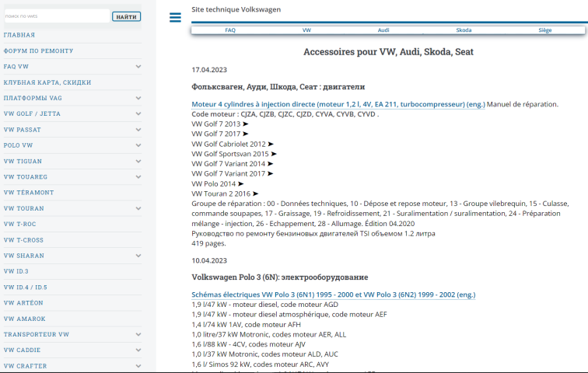Image resolution: width=588 pixels, height=373 pixels.
Task: Open the hamburger menu icon
Action: pyautogui.click(x=175, y=17)
